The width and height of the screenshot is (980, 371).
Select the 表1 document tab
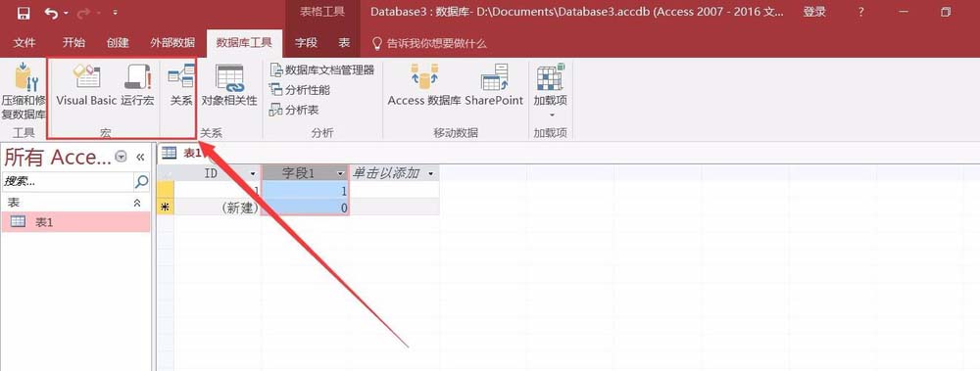[x=182, y=153]
